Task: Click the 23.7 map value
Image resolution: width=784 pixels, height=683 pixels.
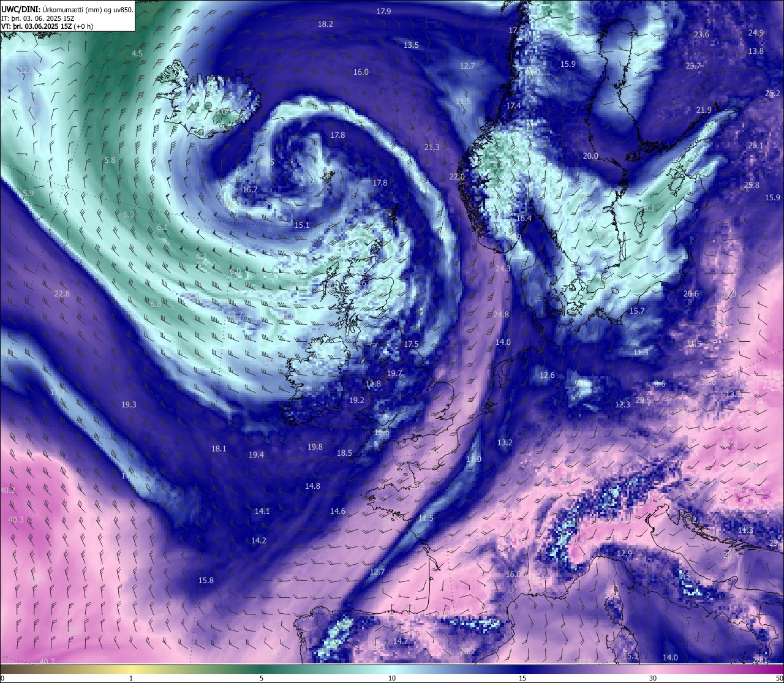Action: [x=693, y=66]
